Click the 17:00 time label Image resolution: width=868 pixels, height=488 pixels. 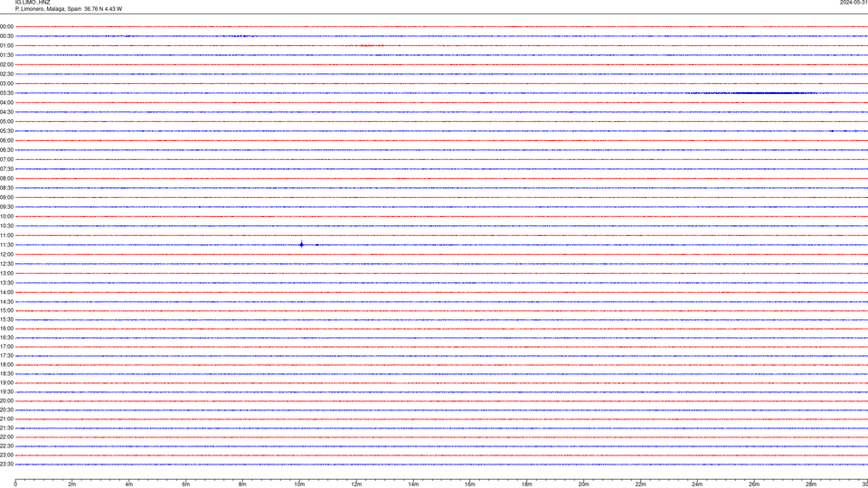tap(6, 347)
